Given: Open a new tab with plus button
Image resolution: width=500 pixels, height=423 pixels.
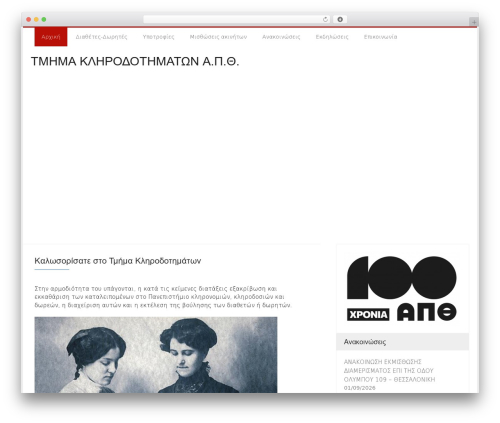Looking at the screenshot, I should click(474, 22).
